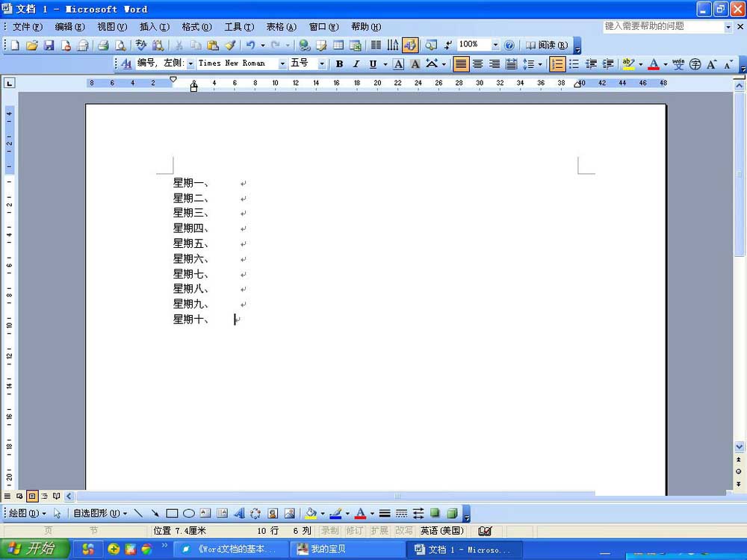Open the 表格 Table menu

281,27
